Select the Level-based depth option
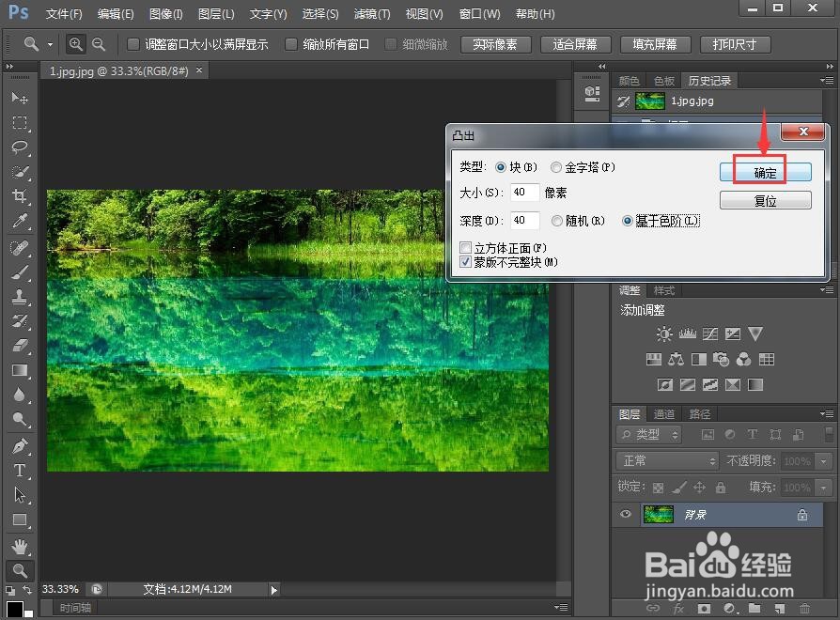Viewport: 840px width, 620px height. click(x=628, y=221)
